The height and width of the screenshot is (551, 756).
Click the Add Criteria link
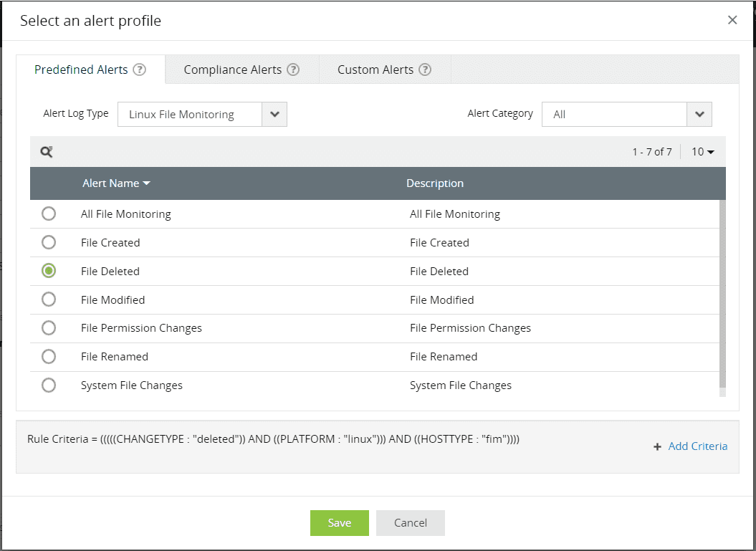[698, 446]
